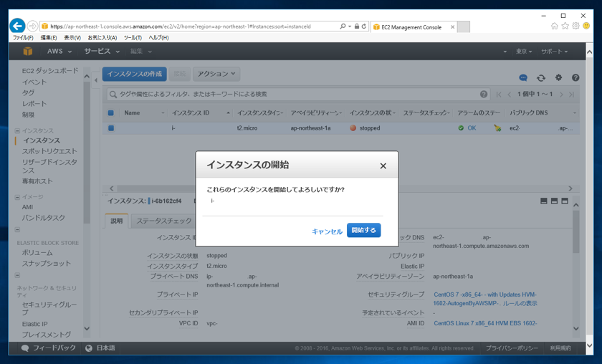Open the help question mark icon

point(575,77)
